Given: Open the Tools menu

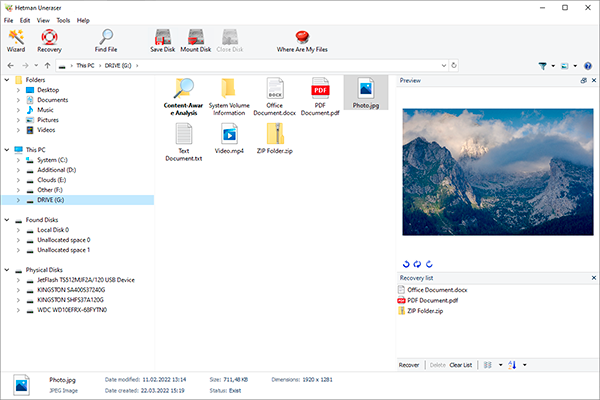Looking at the screenshot, I should 63,20.
